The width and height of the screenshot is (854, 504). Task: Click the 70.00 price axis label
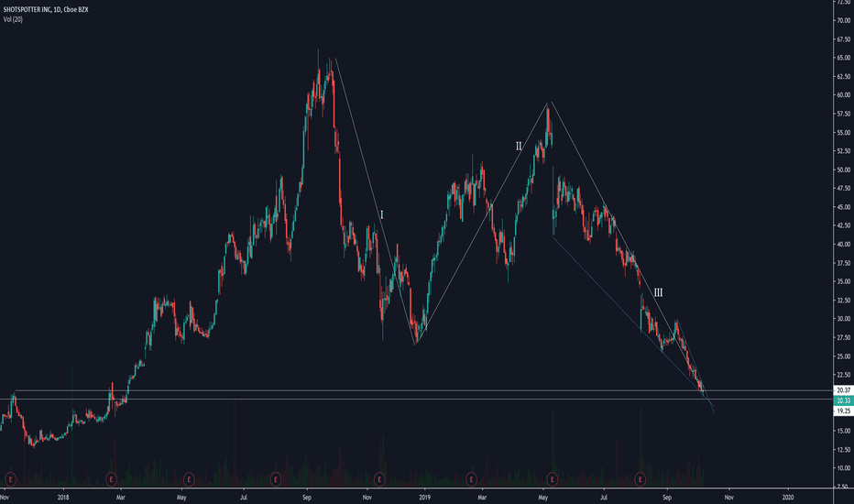click(844, 21)
